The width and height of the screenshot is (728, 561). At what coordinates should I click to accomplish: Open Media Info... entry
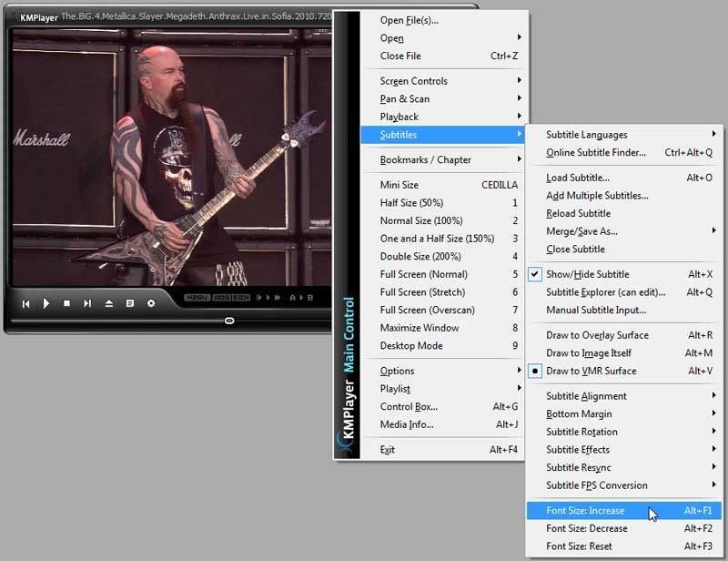[443, 424]
